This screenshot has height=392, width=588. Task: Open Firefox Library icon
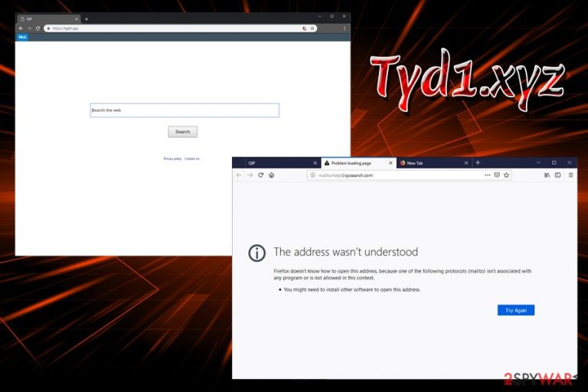tap(547, 175)
